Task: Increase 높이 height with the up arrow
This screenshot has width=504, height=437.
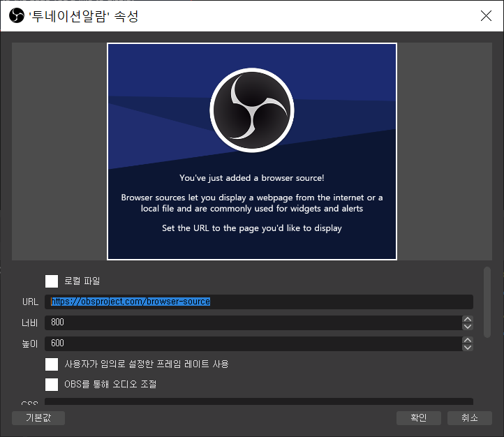Action: (x=468, y=340)
